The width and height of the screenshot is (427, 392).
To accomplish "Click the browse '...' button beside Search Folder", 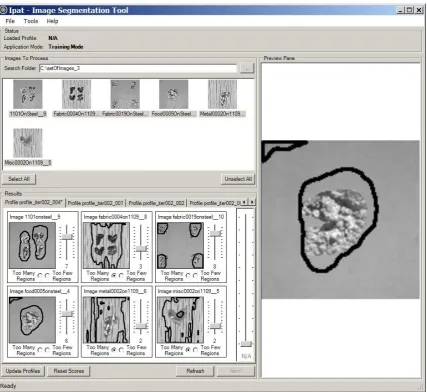I will pyautogui.click(x=247, y=68).
